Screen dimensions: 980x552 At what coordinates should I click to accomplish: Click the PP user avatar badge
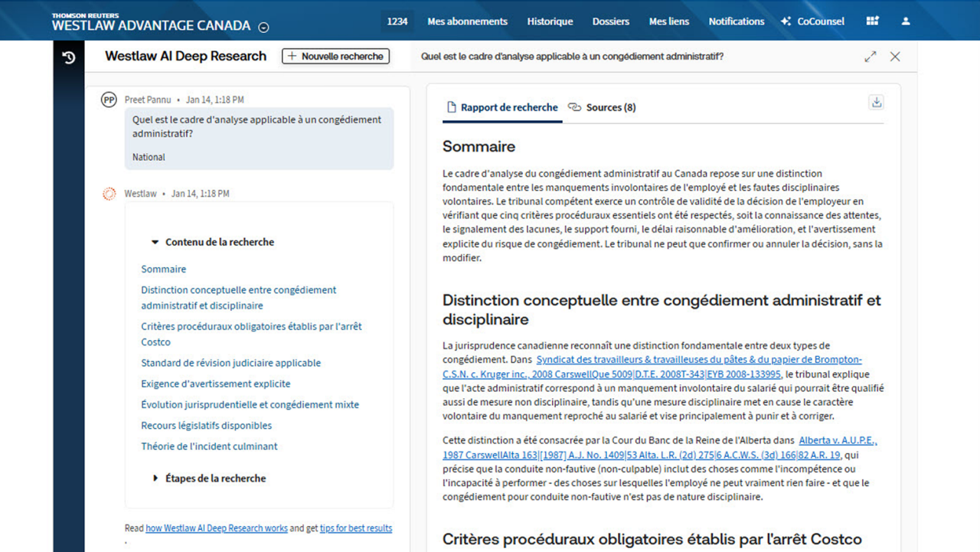109,100
